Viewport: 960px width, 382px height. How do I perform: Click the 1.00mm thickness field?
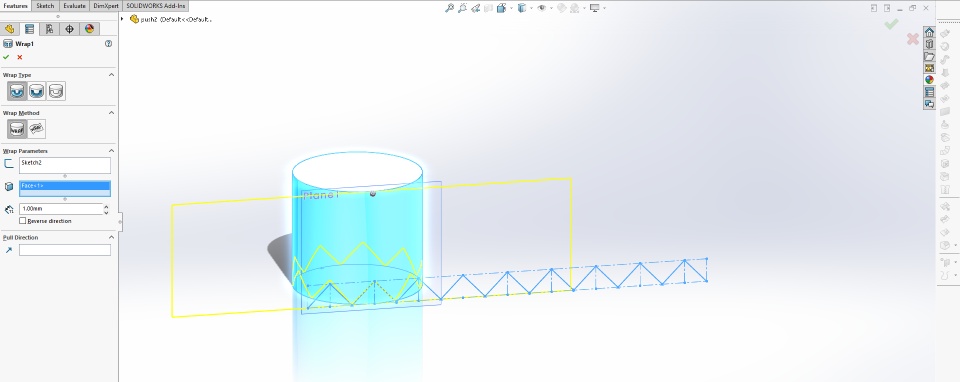(61, 209)
